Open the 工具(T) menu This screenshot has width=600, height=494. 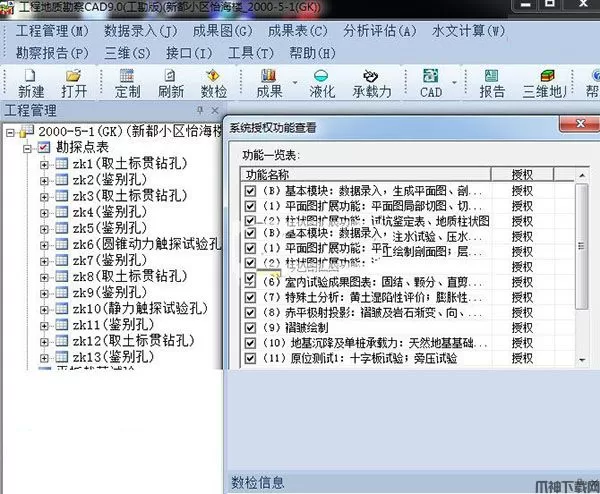(x=251, y=53)
